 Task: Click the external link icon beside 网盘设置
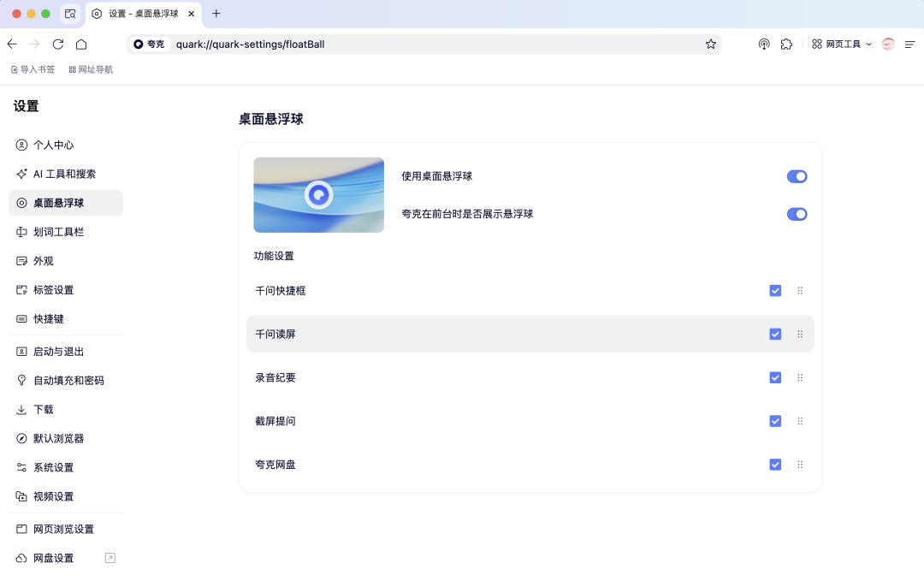pyautogui.click(x=110, y=558)
